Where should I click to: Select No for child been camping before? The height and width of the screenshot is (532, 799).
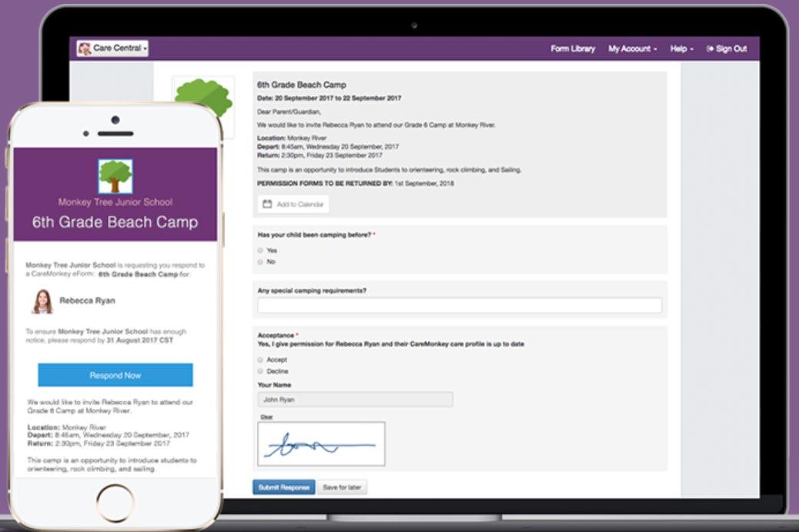point(260,262)
